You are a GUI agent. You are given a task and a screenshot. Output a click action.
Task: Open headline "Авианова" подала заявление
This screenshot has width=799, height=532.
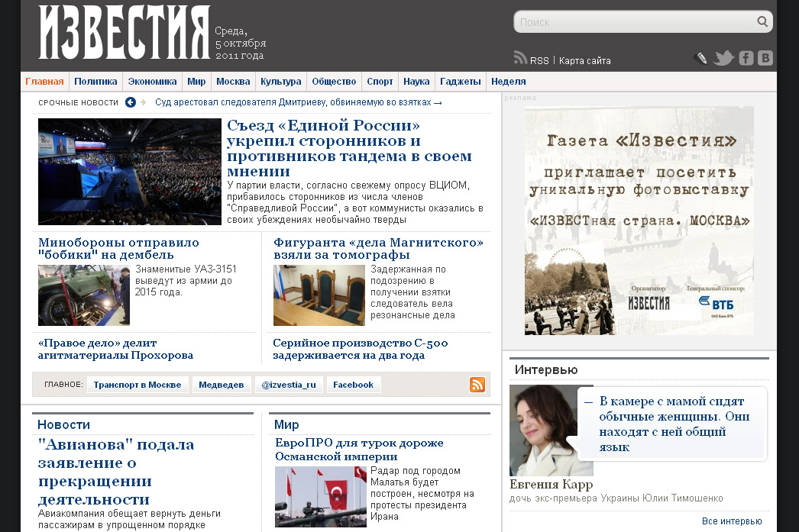(116, 472)
